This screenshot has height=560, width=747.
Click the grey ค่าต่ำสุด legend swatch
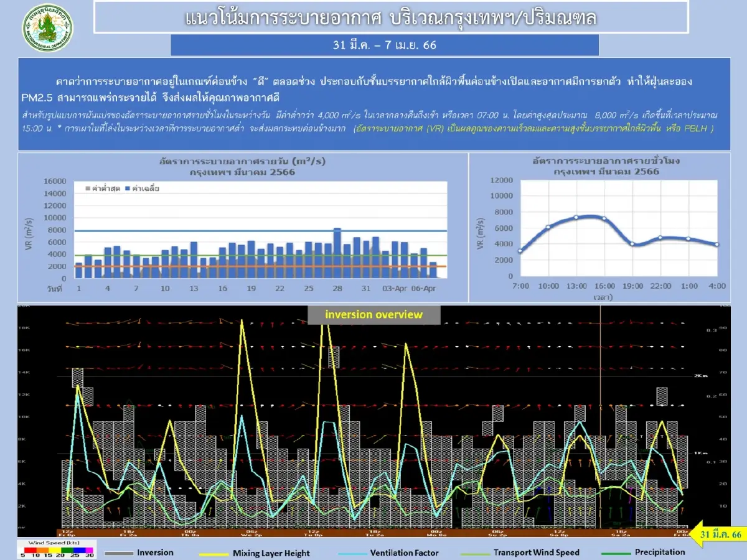pyautogui.click(x=87, y=188)
